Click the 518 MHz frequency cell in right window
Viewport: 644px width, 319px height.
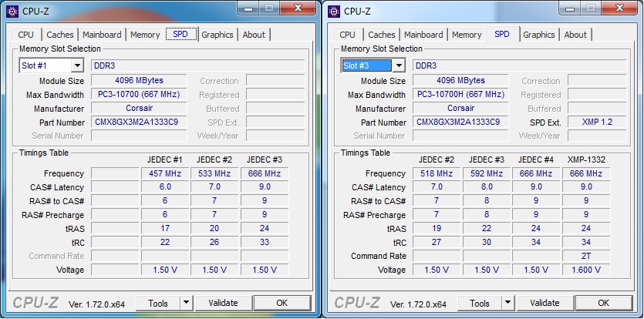coord(437,173)
